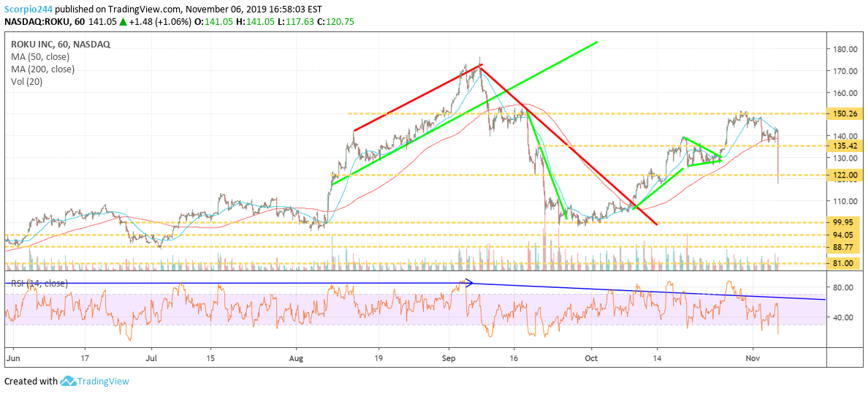The image size is (868, 394).
Task: Click the Aug date on time axis
Action: tap(296, 358)
